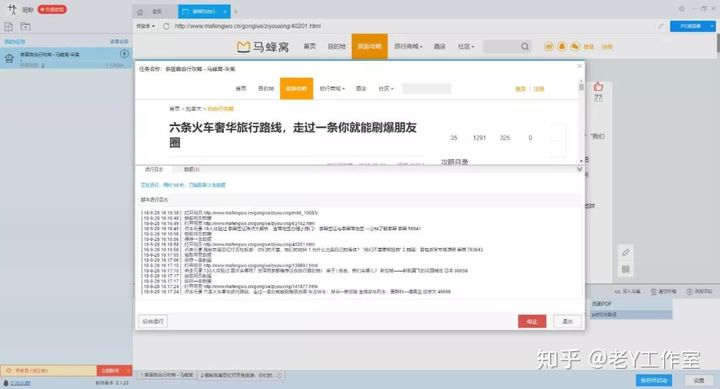Click the pencil icon in right floating panel

[x=625, y=252]
